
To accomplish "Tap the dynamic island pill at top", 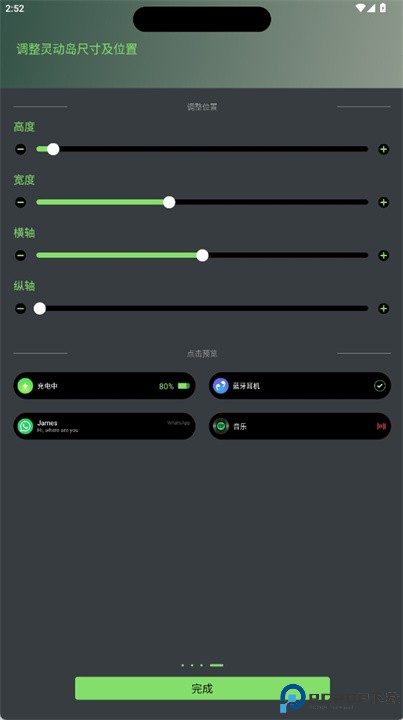I will pyautogui.click(x=202, y=19).
